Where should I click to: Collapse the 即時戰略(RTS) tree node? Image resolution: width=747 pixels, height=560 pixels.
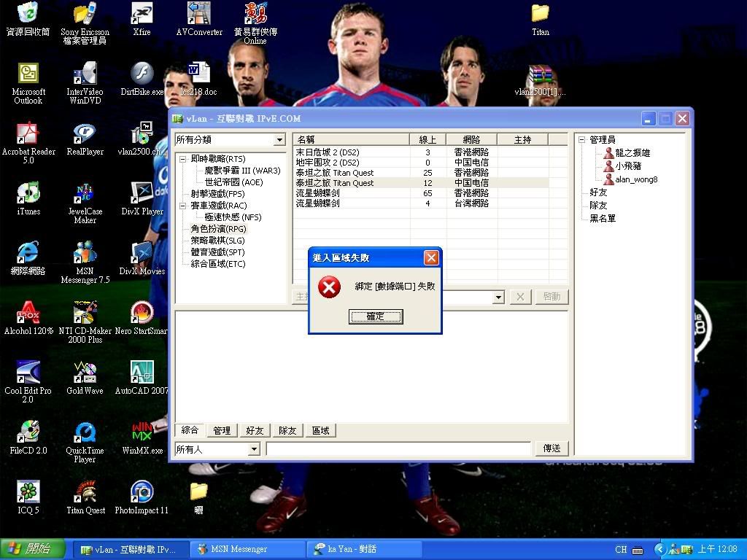click(x=183, y=159)
